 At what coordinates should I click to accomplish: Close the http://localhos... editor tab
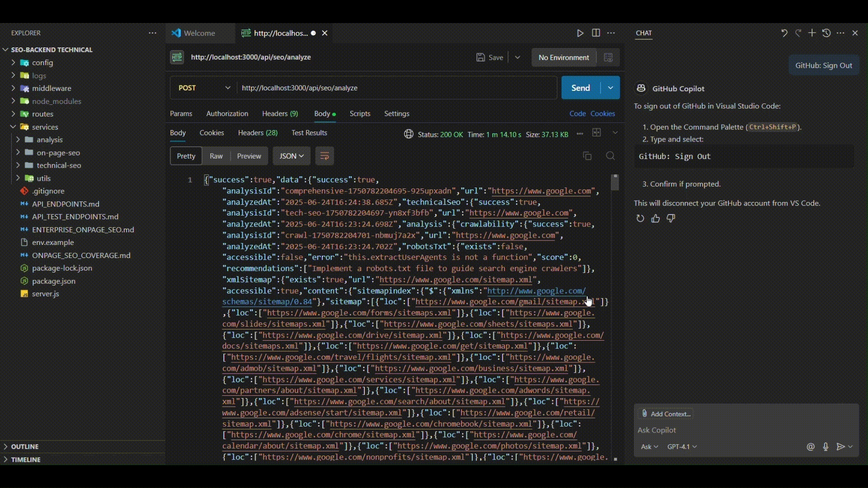point(325,33)
